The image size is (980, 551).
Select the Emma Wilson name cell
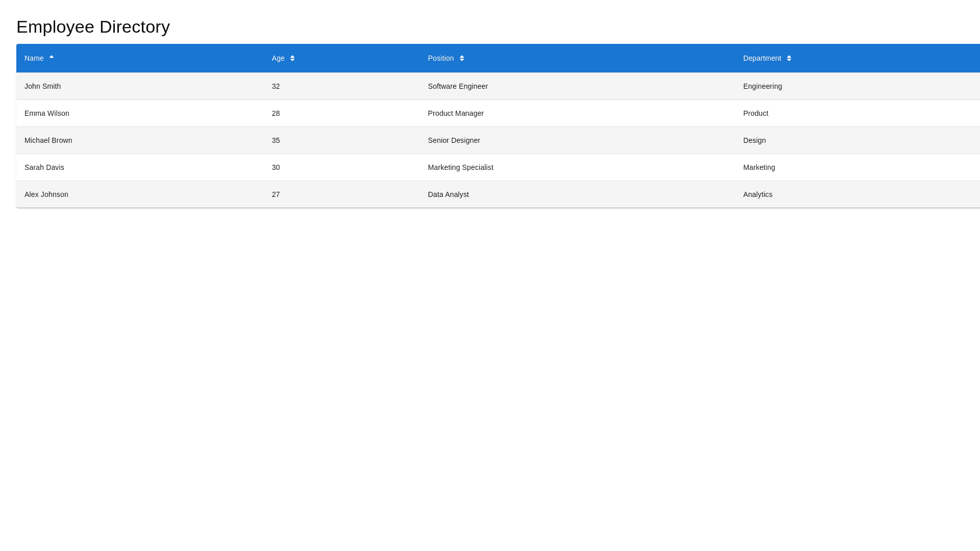tap(47, 113)
